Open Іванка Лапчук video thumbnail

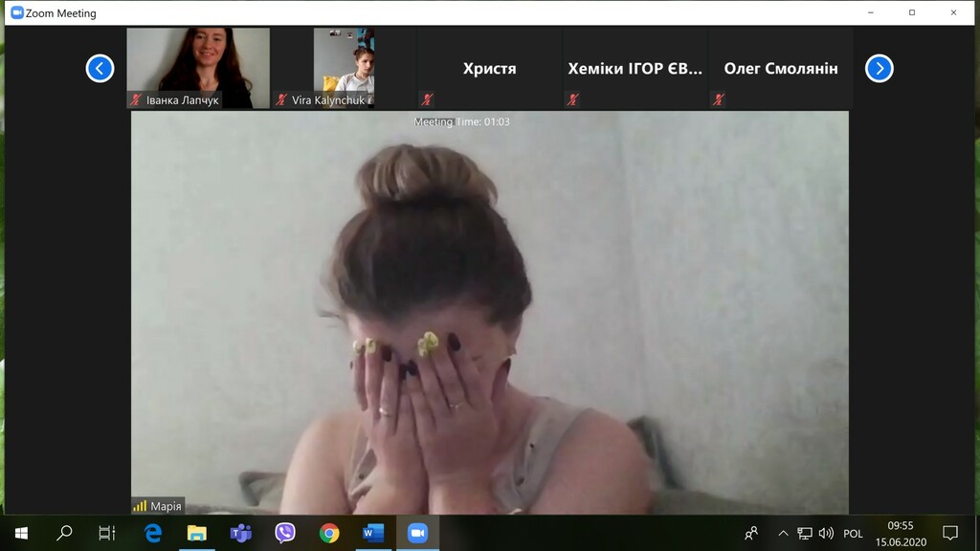[198, 67]
